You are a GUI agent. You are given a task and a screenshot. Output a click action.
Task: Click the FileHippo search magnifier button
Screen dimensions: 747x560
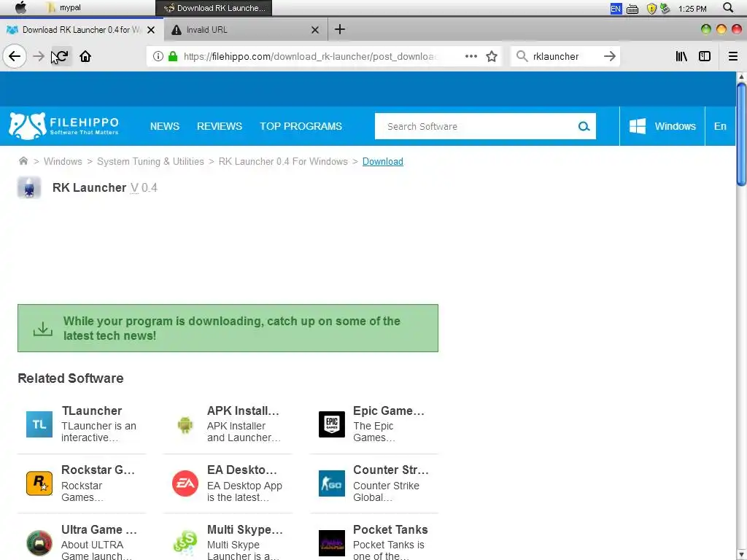click(x=584, y=126)
